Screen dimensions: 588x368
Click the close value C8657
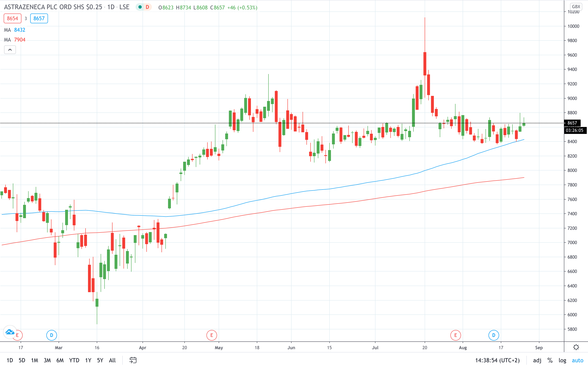coord(217,8)
